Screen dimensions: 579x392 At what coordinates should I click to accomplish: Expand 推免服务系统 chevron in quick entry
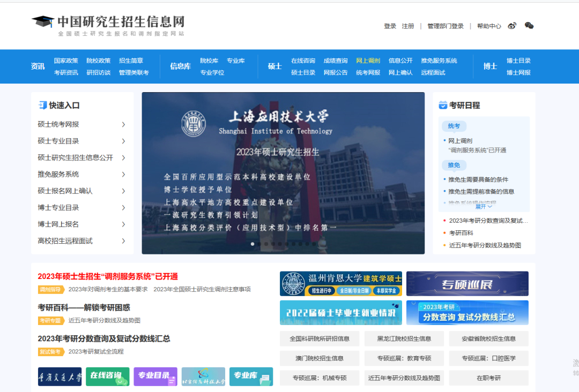coord(123,175)
